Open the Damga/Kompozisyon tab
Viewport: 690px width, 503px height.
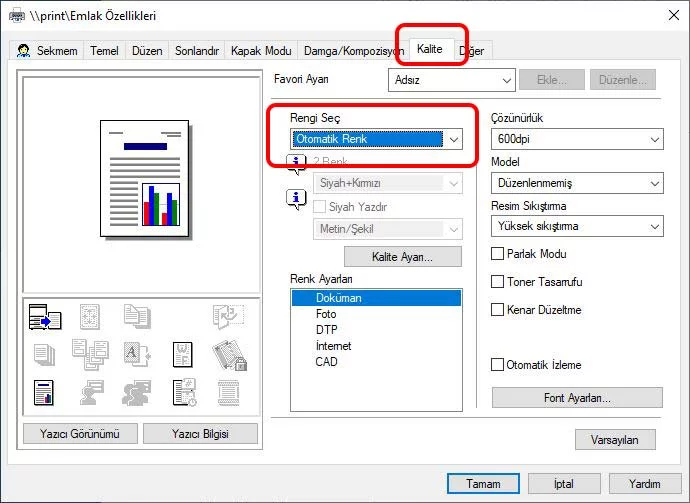353,51
